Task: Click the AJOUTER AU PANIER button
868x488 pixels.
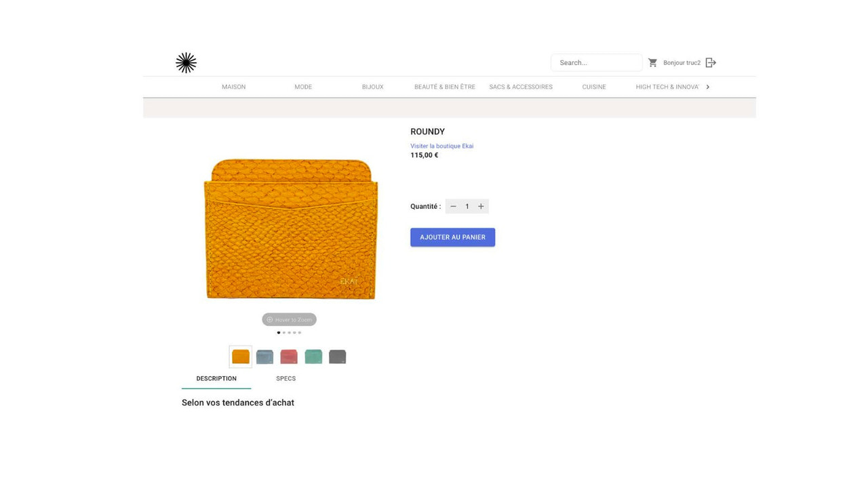Action: (x=452, y=237)
